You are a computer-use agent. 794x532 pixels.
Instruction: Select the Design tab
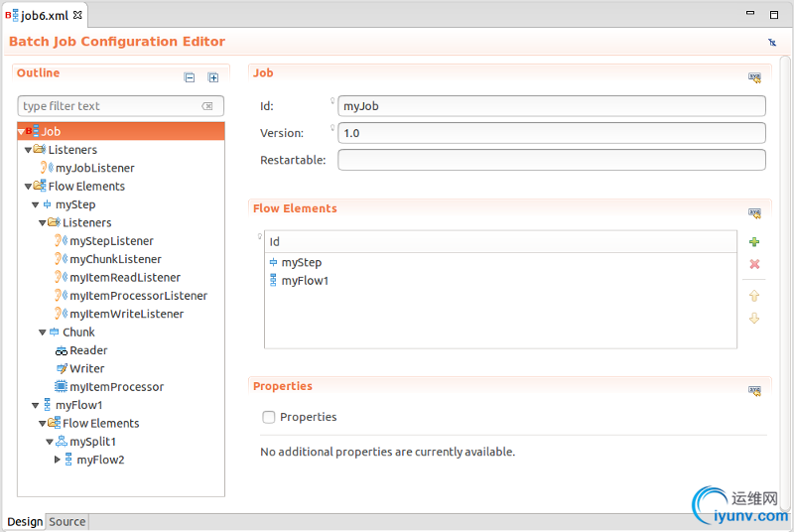[25, 522]
